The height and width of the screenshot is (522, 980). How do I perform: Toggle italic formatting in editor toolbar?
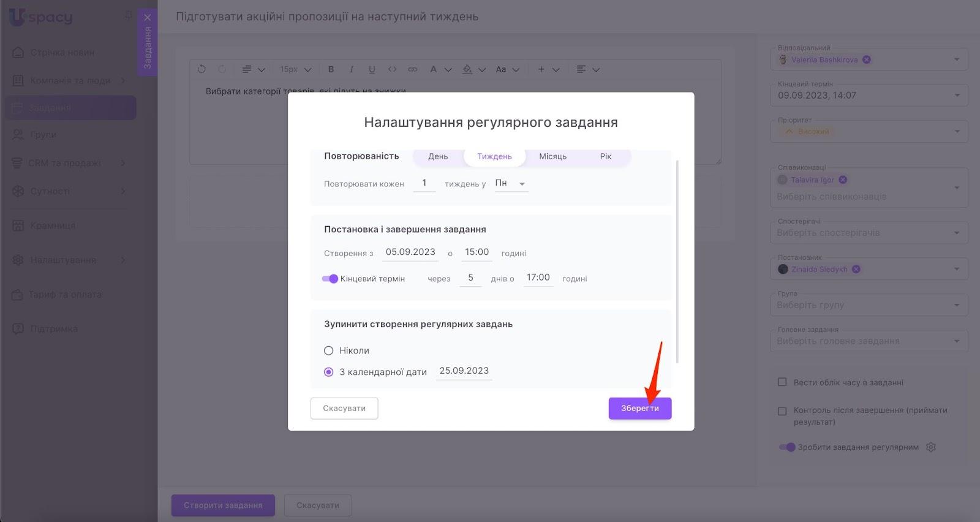pos(351,69)
